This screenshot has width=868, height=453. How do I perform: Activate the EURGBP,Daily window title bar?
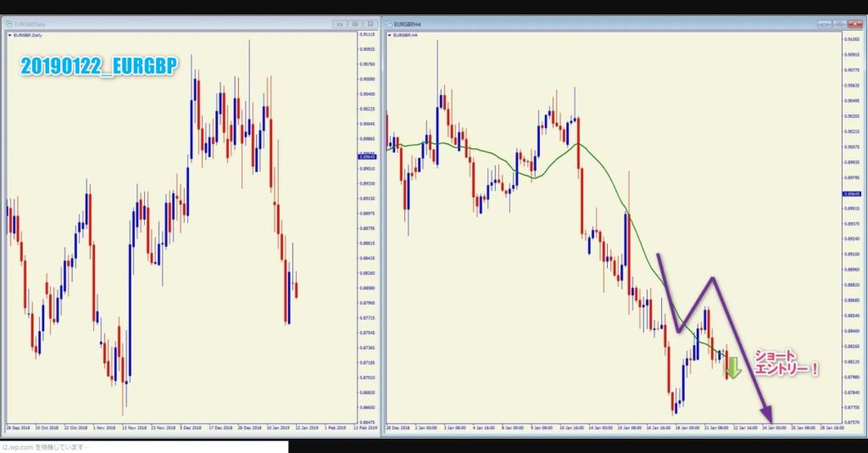pos(170,24)
